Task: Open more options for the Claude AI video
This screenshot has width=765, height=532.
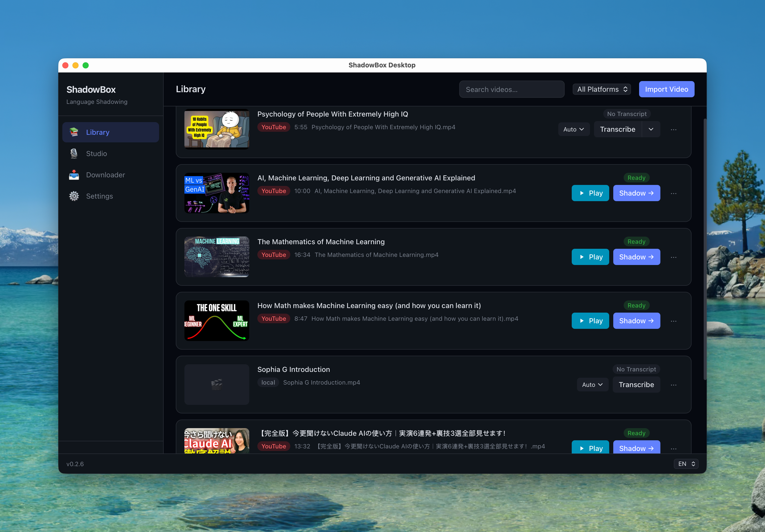Action: (673, 448)
